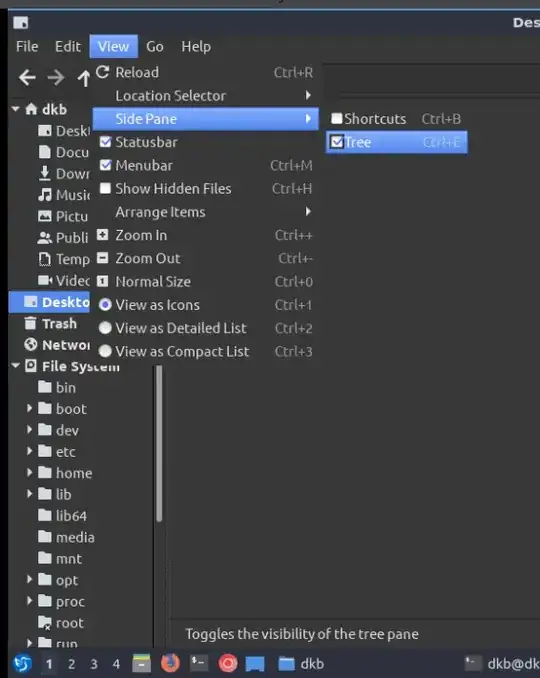The width and height of the screenshot is (540, 678).
Task: Click the forward arrow navigation icon
Action: point(56,78)
